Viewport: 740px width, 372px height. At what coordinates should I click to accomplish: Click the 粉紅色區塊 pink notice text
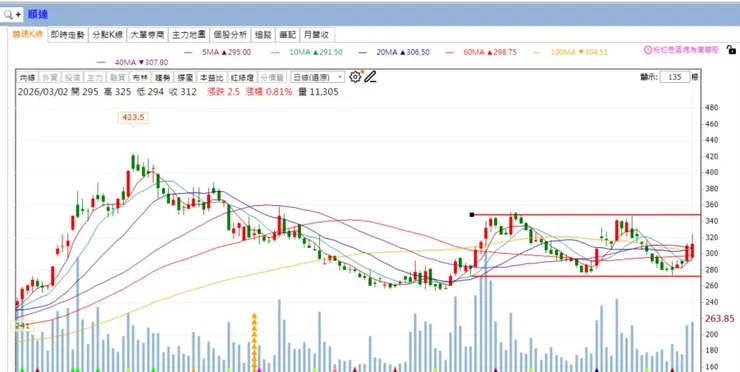pyautogui.click(x=686, y=50)
